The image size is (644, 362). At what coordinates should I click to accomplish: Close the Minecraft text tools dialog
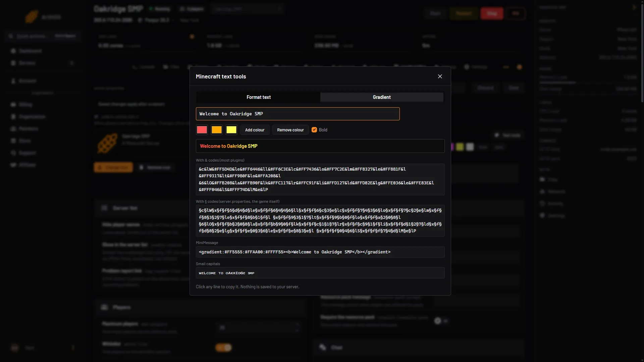pyautogui.click(x=440, y=76)
